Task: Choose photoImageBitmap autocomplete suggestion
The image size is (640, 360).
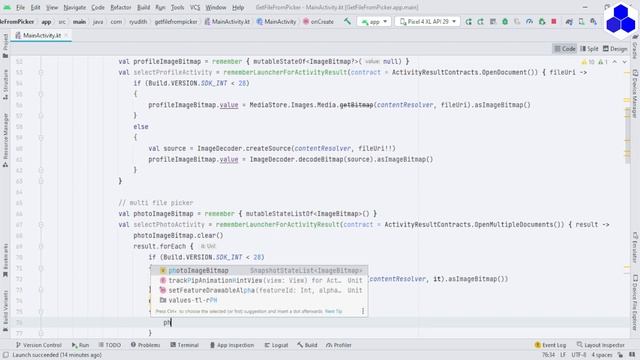Action: [259, 271]
